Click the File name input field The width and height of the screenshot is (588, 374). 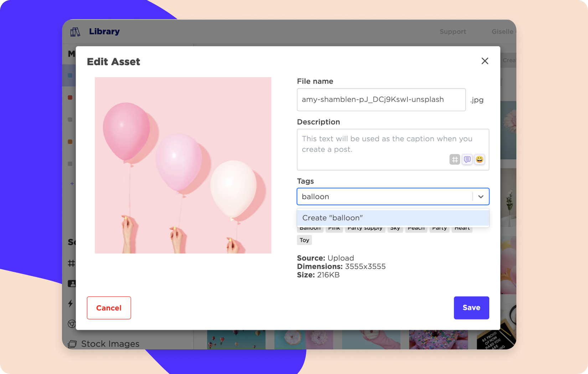(381, 100)
